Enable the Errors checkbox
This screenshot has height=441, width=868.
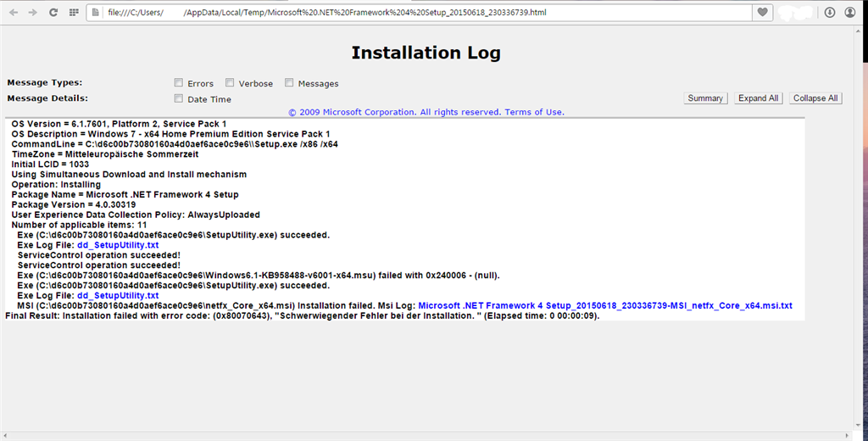pyautogui.click(x=178, y=82)
